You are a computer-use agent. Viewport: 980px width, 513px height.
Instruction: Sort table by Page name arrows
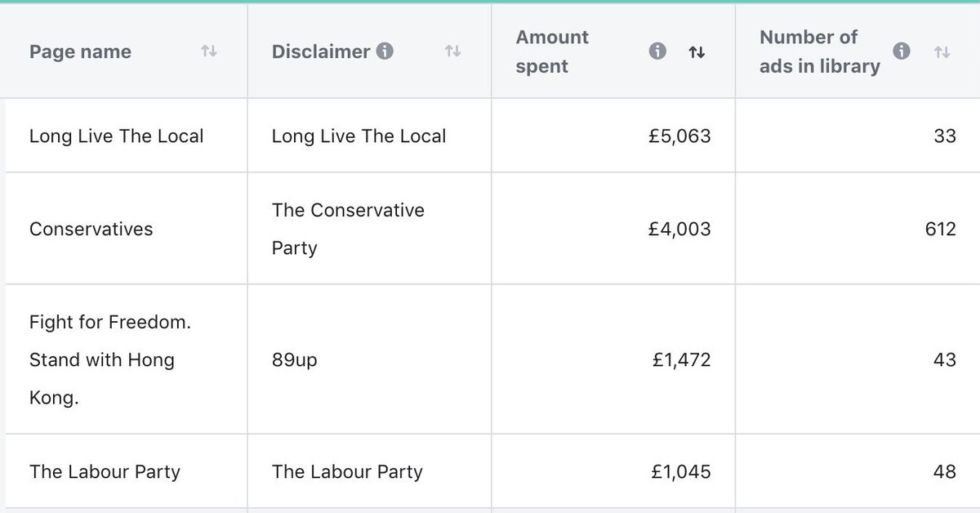[x=209, y=51]
